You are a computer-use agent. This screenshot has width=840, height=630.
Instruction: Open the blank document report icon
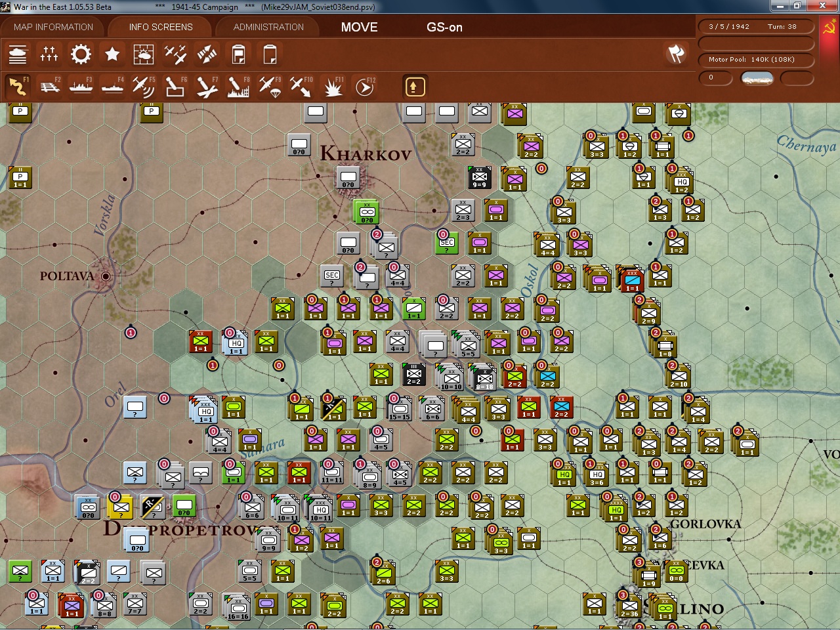(x=270, y=54)
